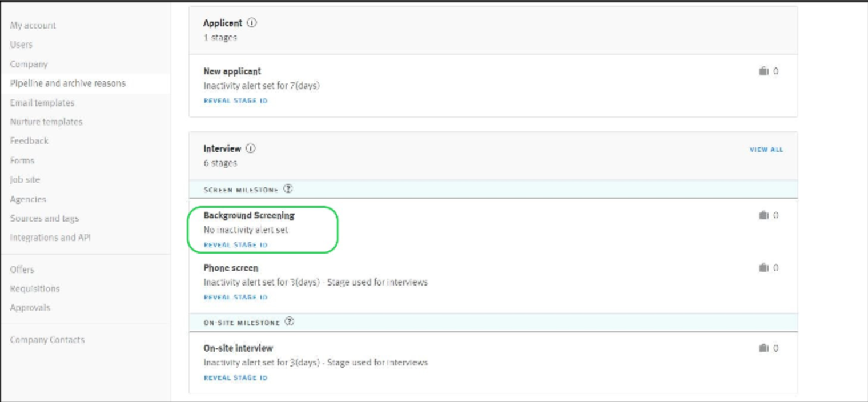Open Sources and tags
This screenshot has height=402, width=868.
[45, 218]
